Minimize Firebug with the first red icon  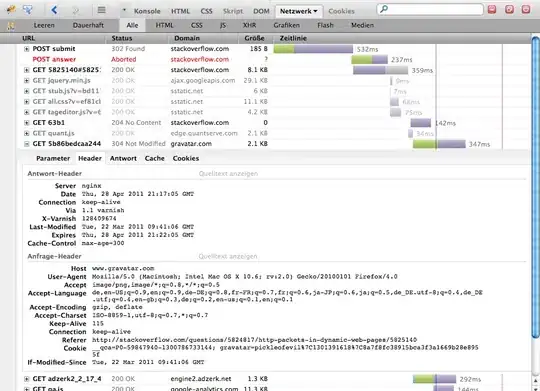(492, 9)
